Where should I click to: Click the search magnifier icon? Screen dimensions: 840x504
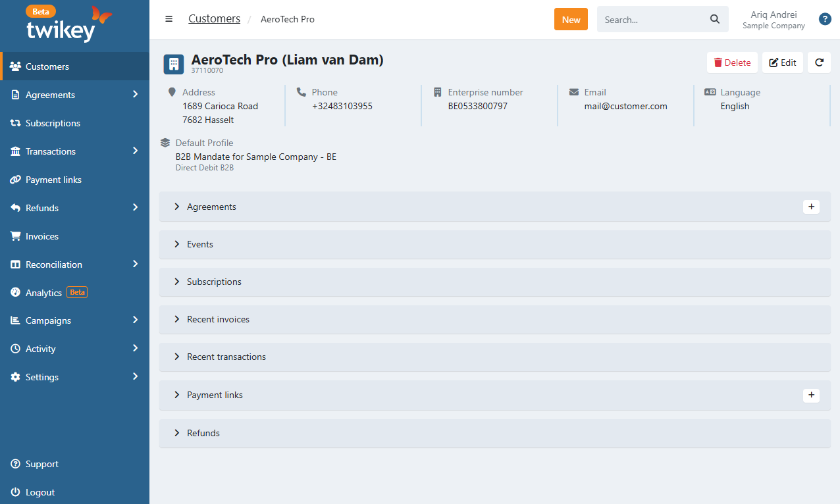tap(715, 20)
